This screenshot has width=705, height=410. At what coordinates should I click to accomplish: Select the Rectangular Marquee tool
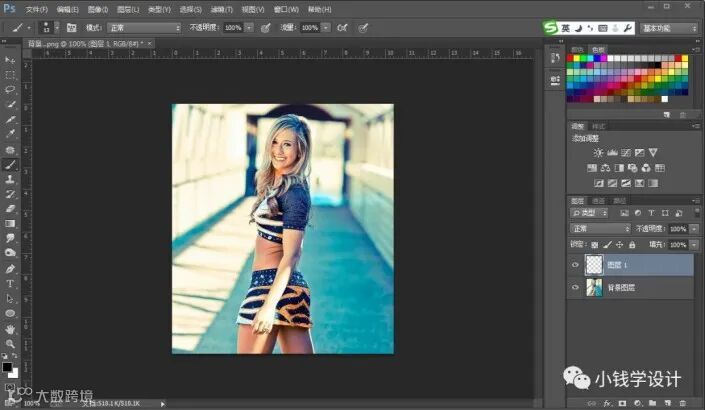pyautogui.click(x=10, y=75)
